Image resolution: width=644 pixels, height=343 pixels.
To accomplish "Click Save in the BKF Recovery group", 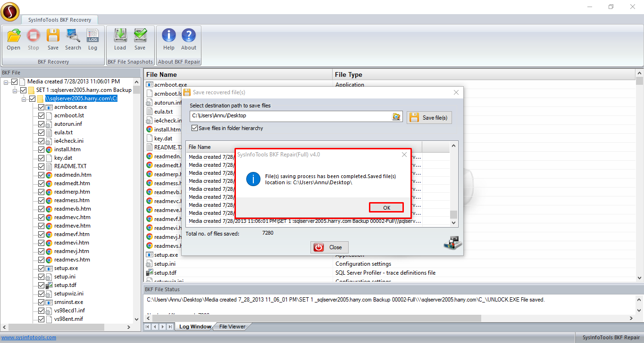I will tap(53, 36).
